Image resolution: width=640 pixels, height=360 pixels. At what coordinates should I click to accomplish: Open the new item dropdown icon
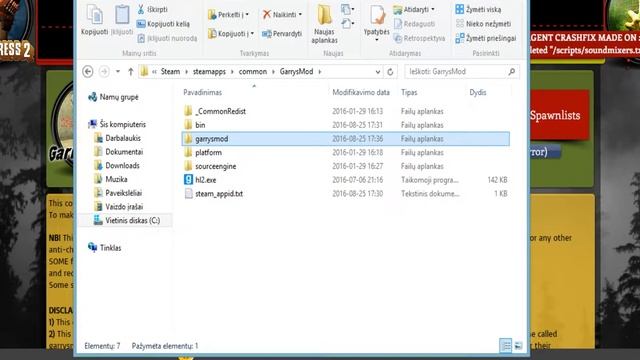click(x=348, y=9)
